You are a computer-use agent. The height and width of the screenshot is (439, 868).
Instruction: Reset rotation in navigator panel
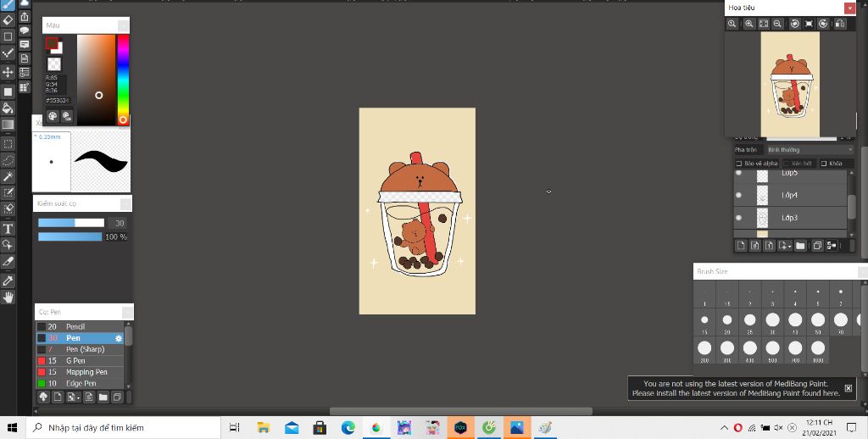click(809, 24)
